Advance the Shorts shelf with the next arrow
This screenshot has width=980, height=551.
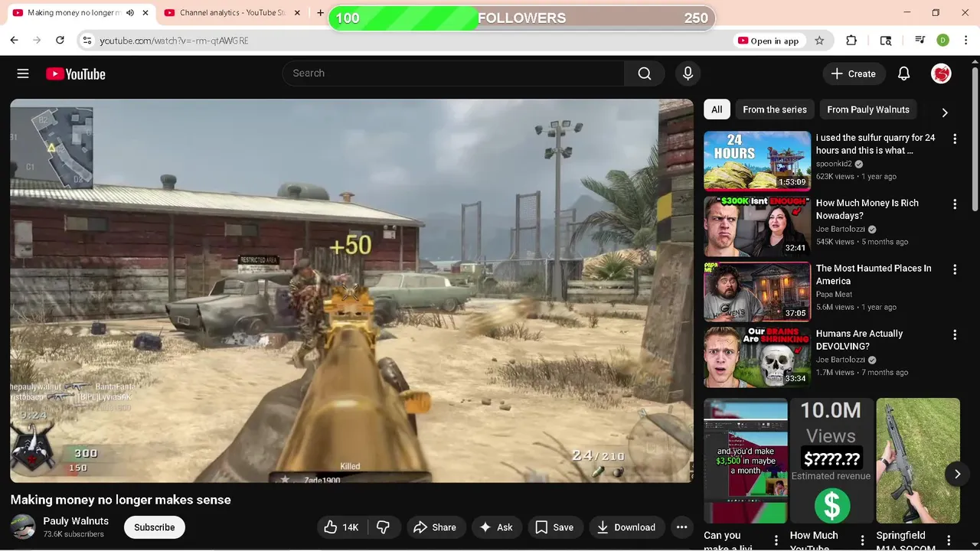tap(957, 474)
